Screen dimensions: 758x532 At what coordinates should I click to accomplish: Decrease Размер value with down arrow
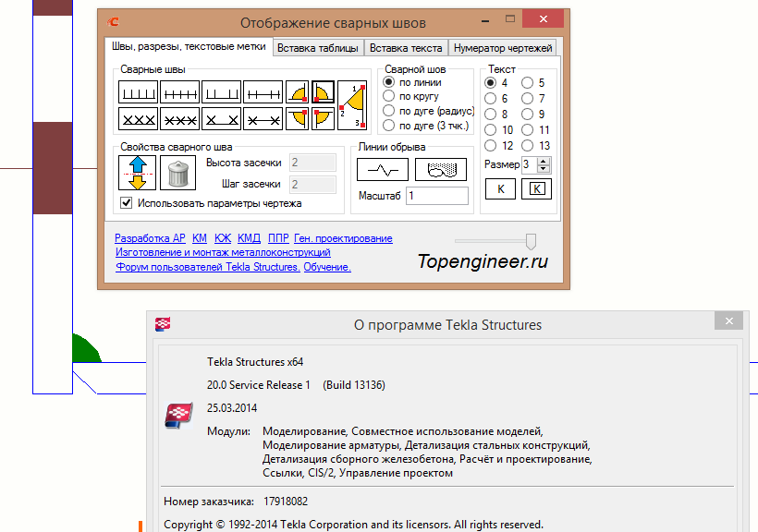click(544, 169)
